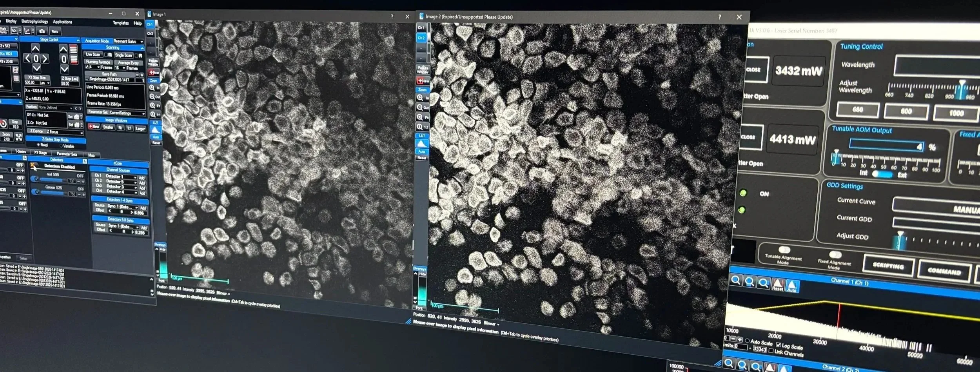Switch to the XY Stage tab
Viewport: 980px width, 372px height.
point(40,152)
